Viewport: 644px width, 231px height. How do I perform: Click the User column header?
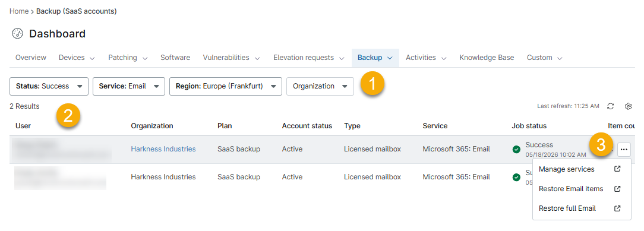pos(23,126)
